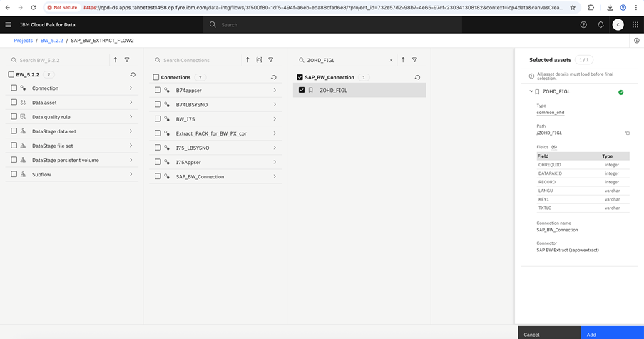Screen dimensions: 644x339
Task: Click the OHREQUID field row
Action: (x=583, y=165)
